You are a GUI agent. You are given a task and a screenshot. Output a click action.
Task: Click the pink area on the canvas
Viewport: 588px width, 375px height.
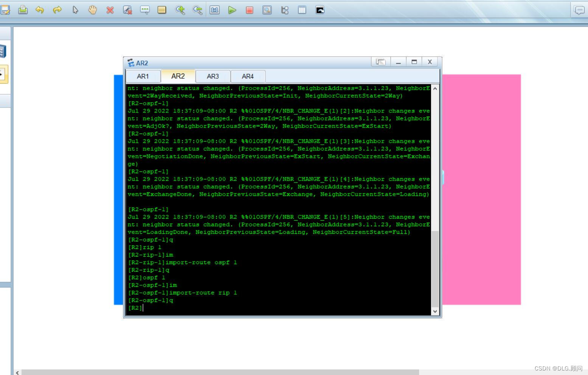click(x=481, y=190)
